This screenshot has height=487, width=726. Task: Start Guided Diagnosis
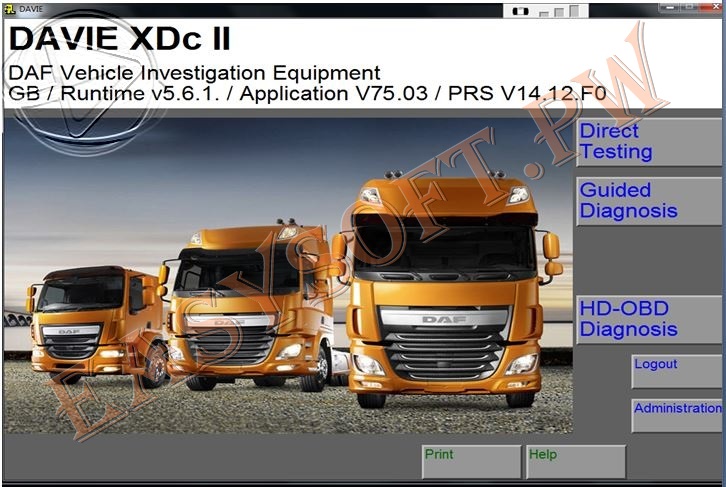tap(649, 201)
